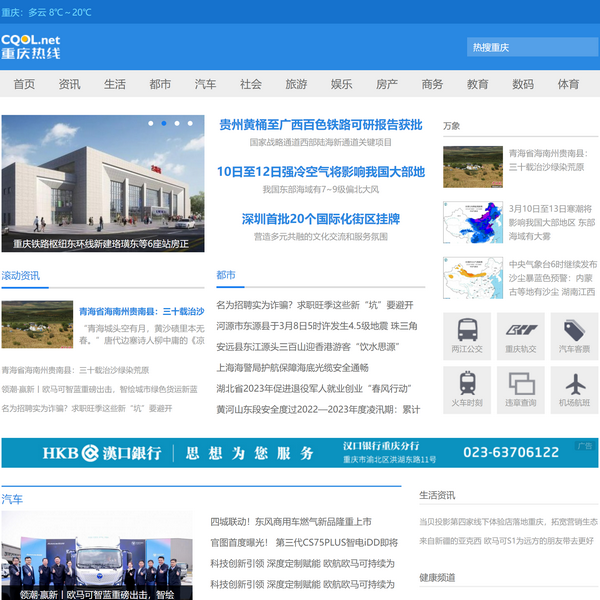
Task: Go to the 首页 navigation tab
Action: 24,84
